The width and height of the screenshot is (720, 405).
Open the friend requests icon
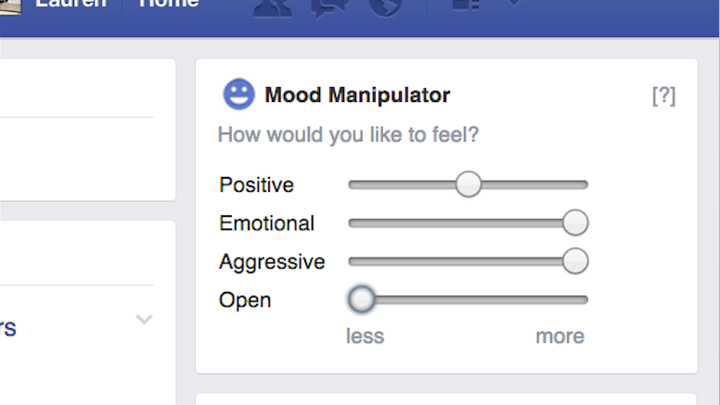tap(273, 8)
